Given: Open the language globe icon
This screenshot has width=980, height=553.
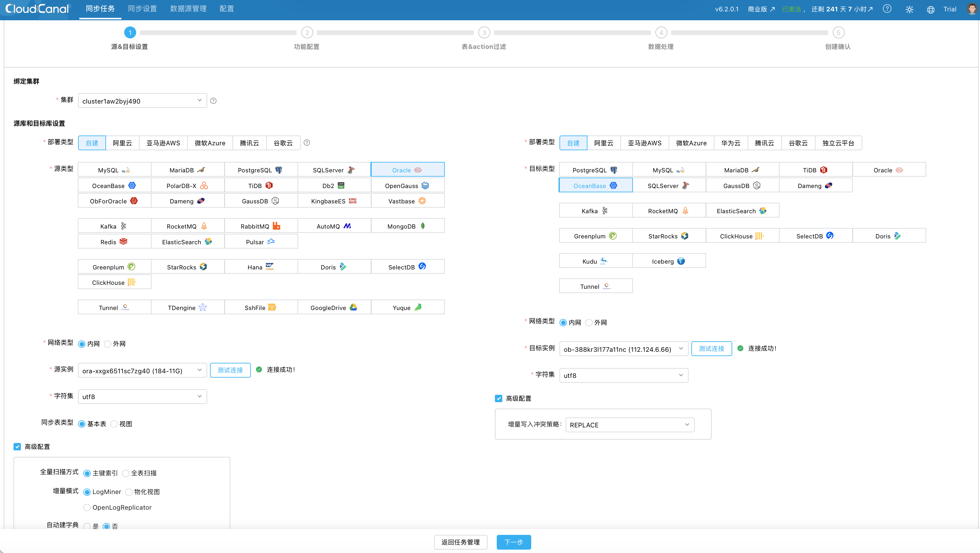Looking at the screenshot, I should (931, 10).
